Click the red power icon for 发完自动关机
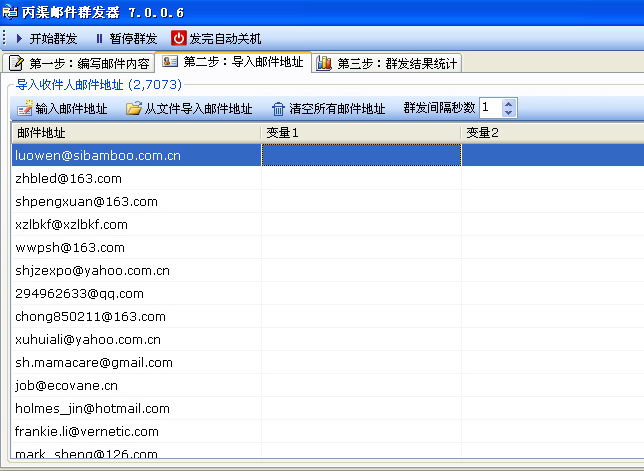 [179, 38]
